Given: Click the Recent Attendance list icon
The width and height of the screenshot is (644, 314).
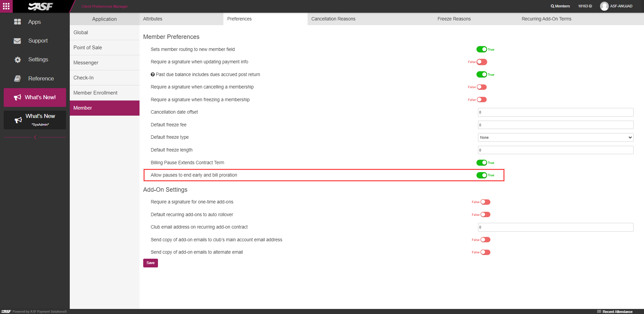Looking at the screenshot, I should 599,311.
